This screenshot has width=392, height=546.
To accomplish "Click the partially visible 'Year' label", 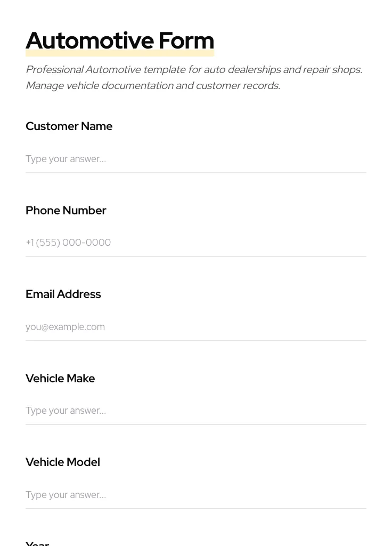I will click(x=37, y=543).
